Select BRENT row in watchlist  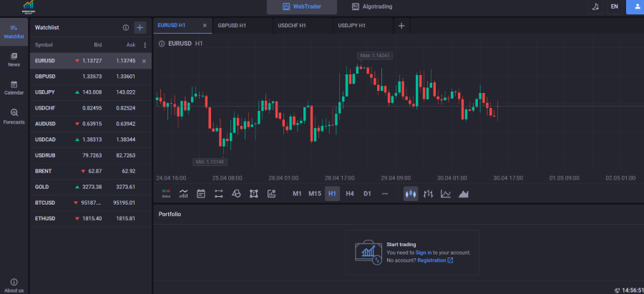click(91, 171)
